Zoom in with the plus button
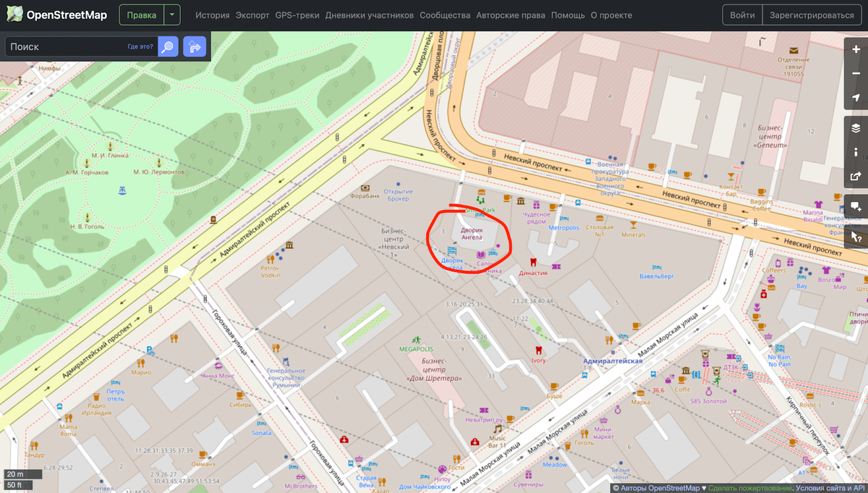The height and width of the screenshot is (493, 868). (x=856, y=50)
